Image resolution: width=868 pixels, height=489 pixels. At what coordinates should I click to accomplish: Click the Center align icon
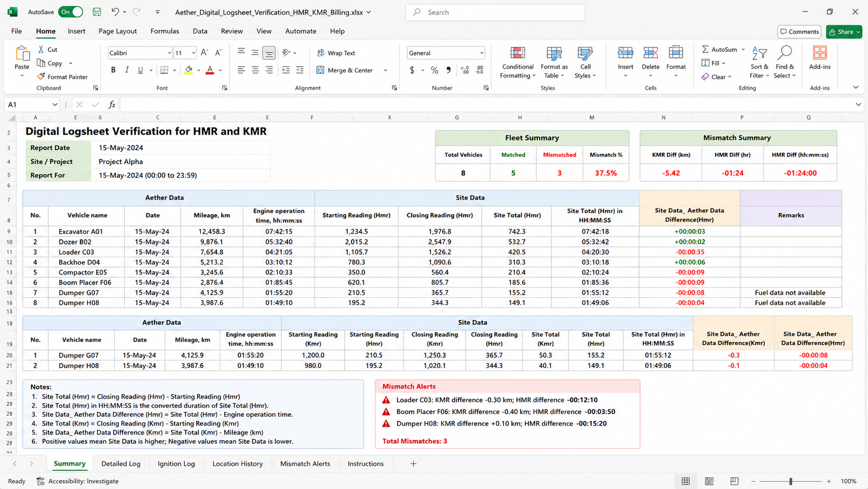(255, 70)
